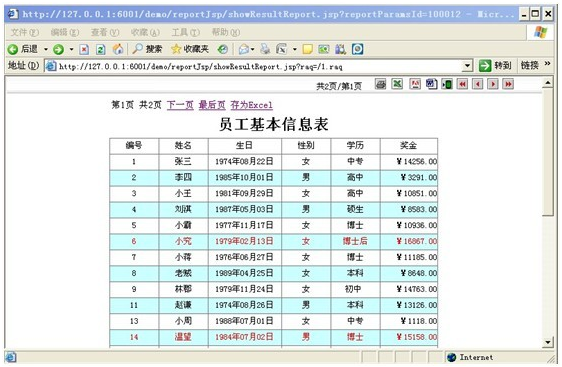Viewport: 562px width, 367px height.
Task: Click the print report icon
Action: pos(380,84)
